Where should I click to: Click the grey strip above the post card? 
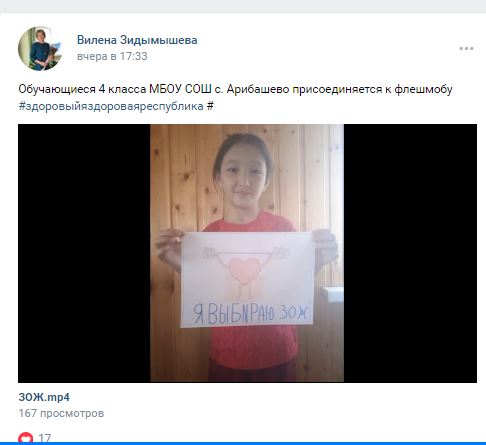click(x=243, y=6)
